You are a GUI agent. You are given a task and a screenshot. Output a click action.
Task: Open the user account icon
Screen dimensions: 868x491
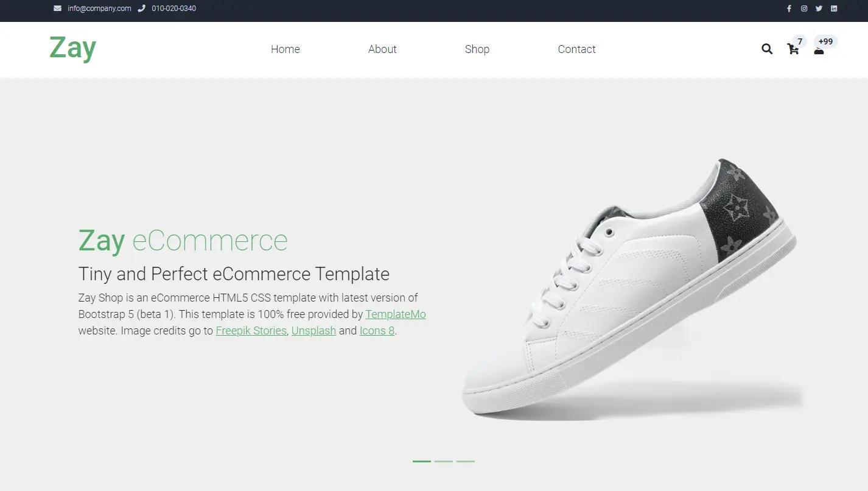coord(819,51)
